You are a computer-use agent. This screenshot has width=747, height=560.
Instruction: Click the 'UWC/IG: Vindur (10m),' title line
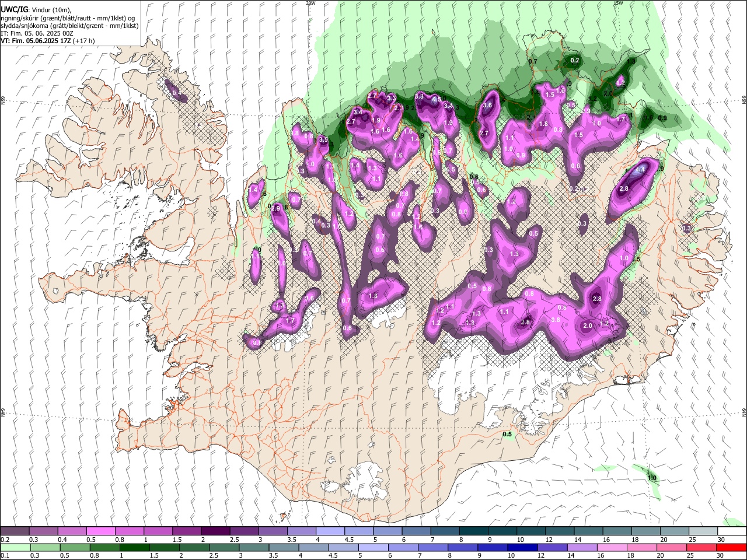pyautogui.click(x=36, y=10)
